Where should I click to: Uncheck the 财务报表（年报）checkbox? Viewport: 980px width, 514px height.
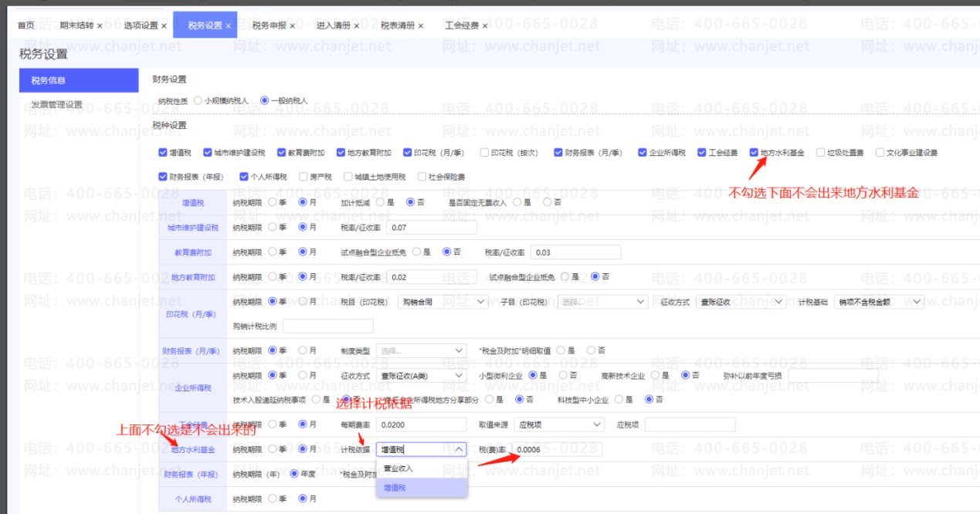pyautogui.click(x=162, y=177)
